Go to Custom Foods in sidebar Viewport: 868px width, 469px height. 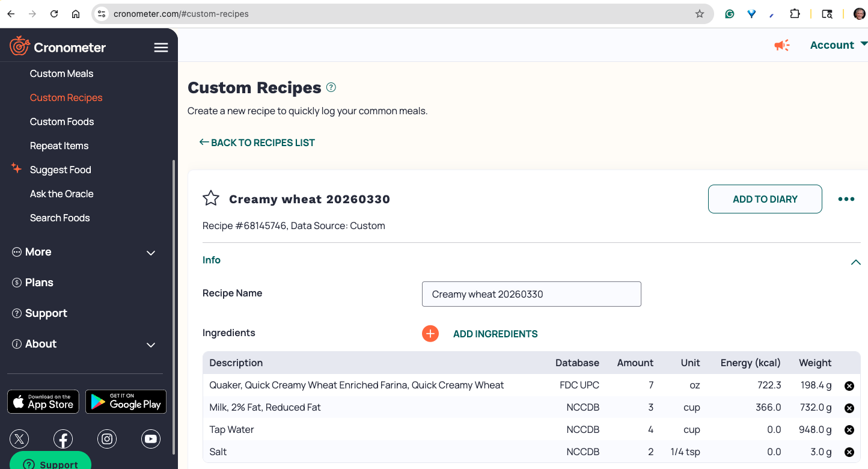62,121
